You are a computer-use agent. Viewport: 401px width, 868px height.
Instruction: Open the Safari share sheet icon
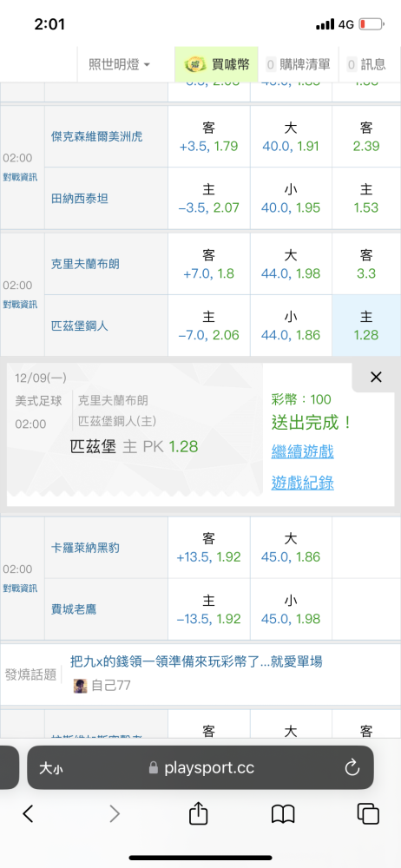[x=198, y=812]
